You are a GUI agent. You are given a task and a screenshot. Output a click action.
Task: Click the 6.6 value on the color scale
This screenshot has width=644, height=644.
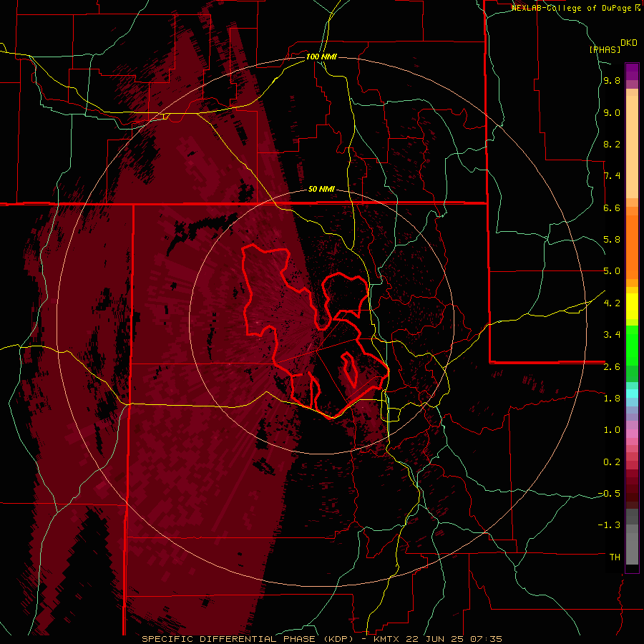pyautogui.click(x=612, y=208)
